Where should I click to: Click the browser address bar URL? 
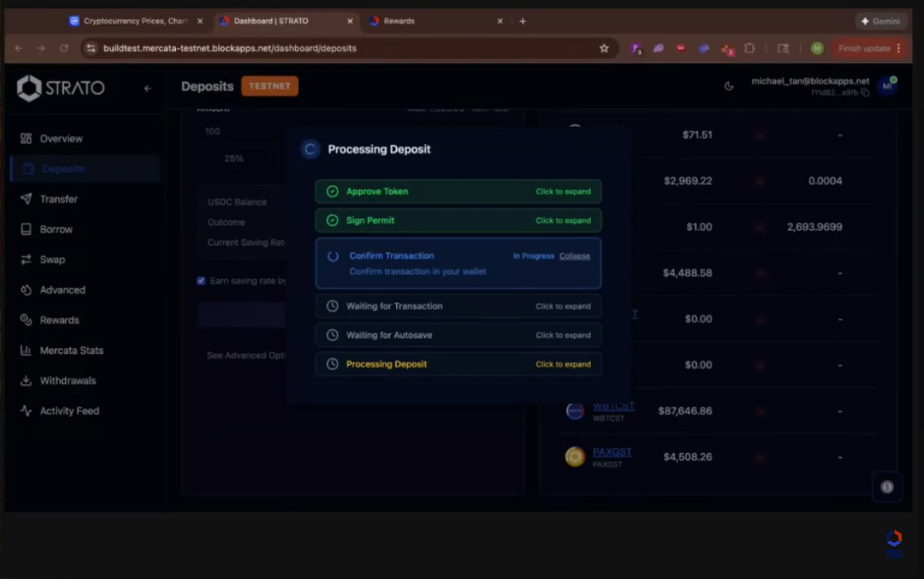(230, 48)
